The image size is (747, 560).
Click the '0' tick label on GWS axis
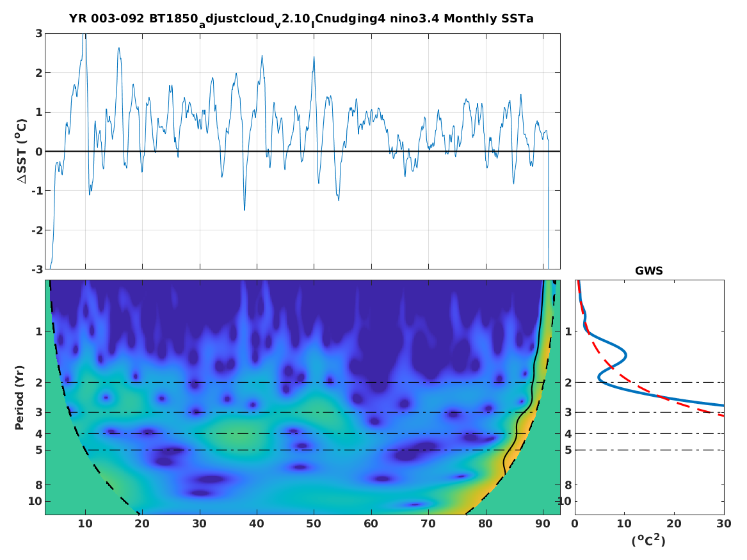pos(575,524)
